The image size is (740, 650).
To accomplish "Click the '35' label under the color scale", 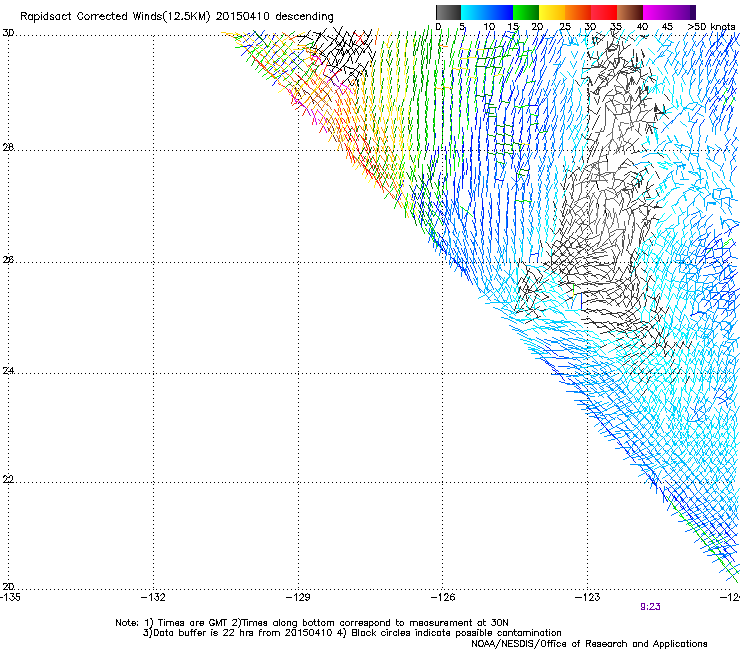I will click(x=616, y=27).
